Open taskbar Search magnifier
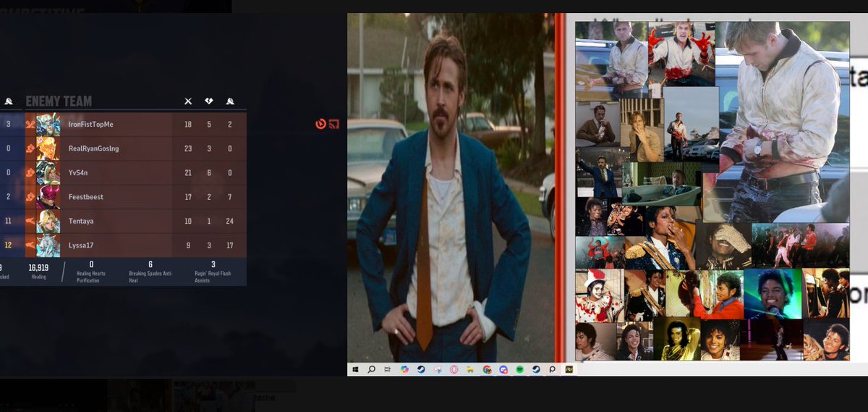868x412 pixels. (x=371, y=369)
